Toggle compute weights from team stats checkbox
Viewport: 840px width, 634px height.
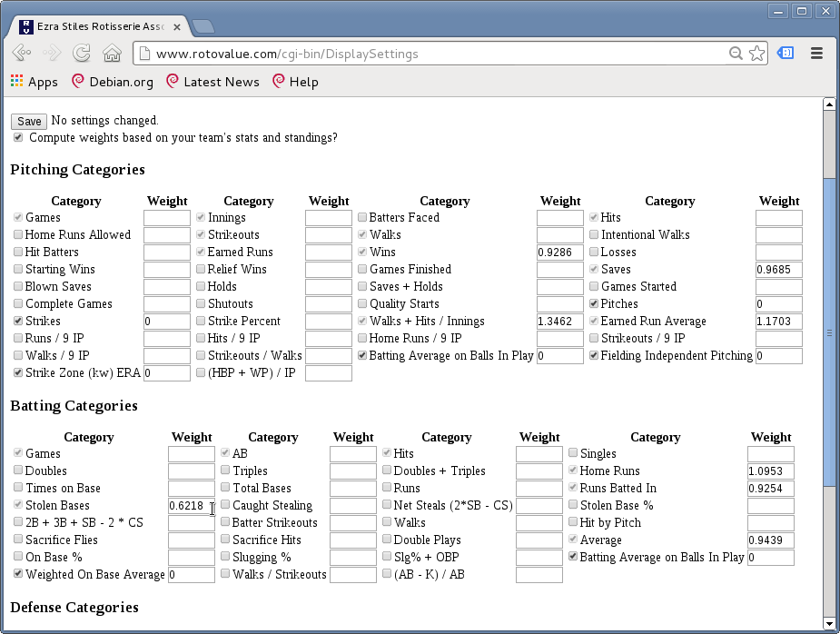pyautogui.click(x=18, y=138)
